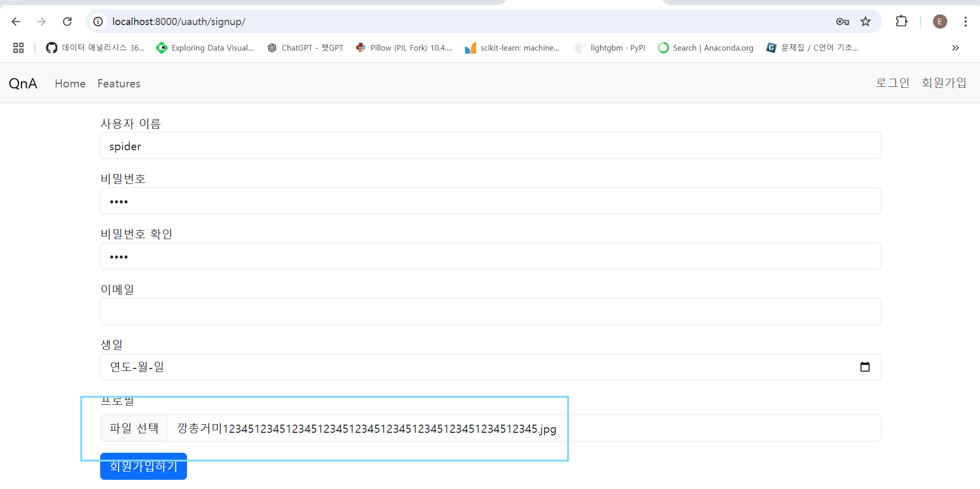Submit the form with 회원가입하기 button
This screenshot has height=489, width=980.
[144, 466]
